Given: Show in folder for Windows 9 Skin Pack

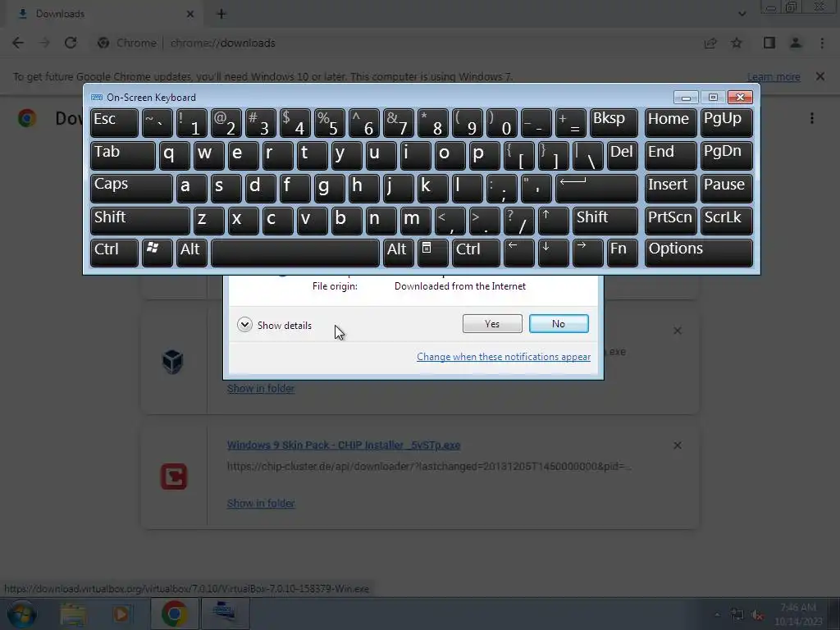Looking at the screenshot, I should click(x=261, y=503).
